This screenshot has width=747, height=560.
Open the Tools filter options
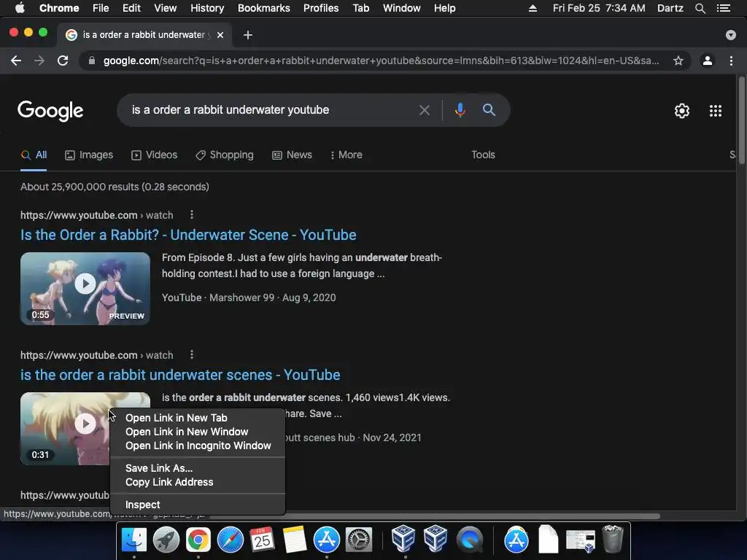pyautogui.click(x=483, y=155)
